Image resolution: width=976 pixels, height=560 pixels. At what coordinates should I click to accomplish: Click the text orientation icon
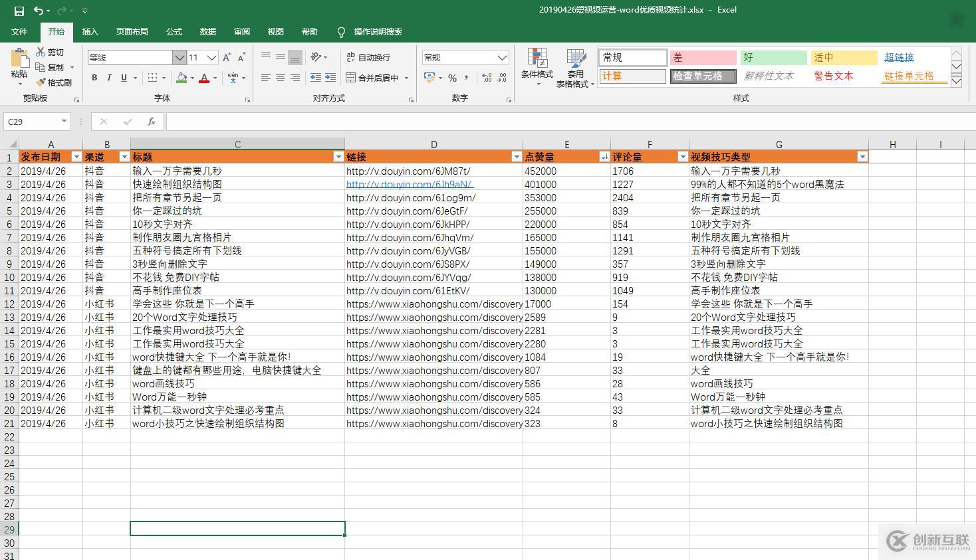click(x=316, y=57)
